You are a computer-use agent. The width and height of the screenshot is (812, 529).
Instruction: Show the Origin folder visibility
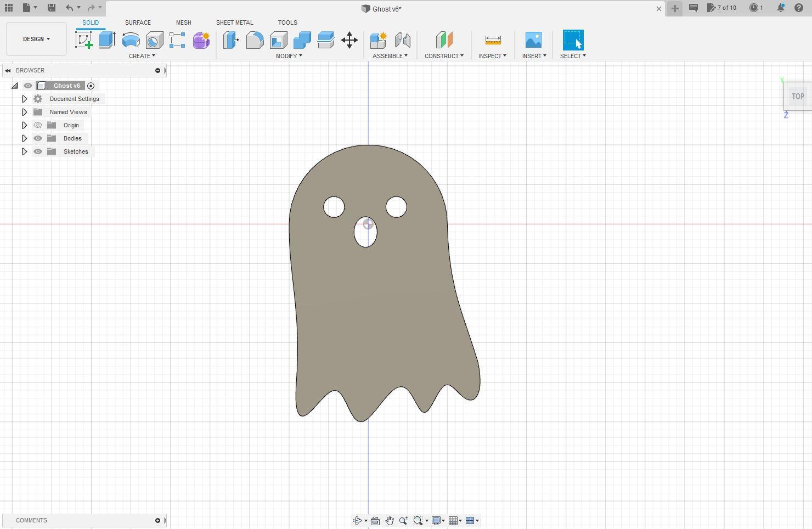(x=37, y=125)
